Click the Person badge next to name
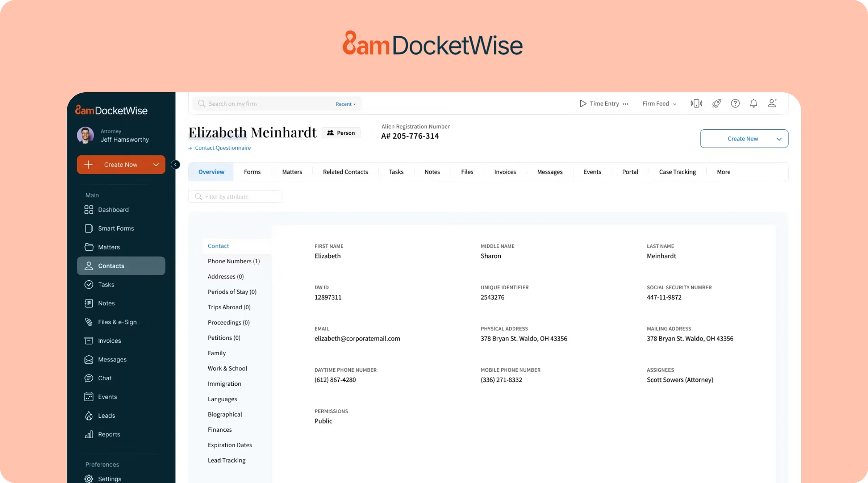 (341, 133)
